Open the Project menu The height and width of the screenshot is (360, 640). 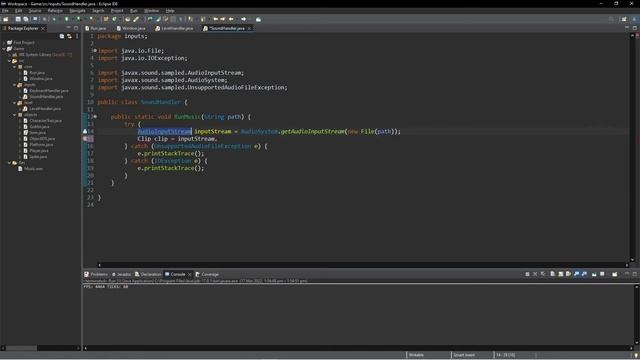click(117, 11)
